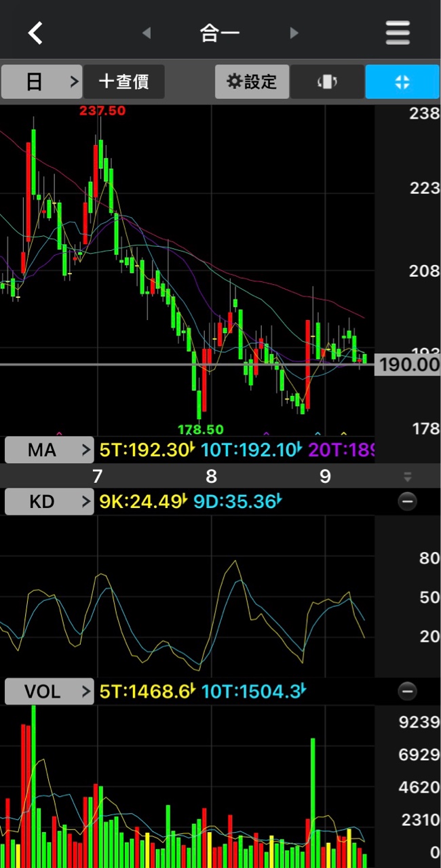Select month 8 on the date axis
Image resolution: width=441 pixels, height=868 pixels.
[x=211, y=477]
